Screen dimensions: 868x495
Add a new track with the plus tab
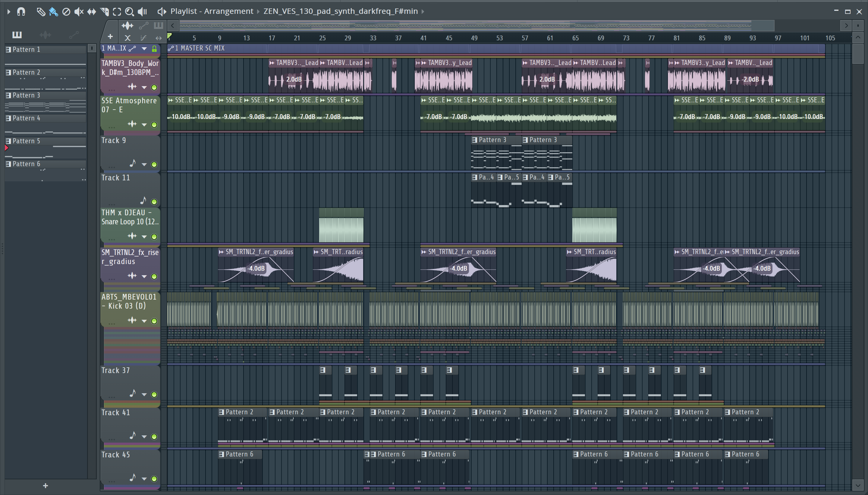tap(110, 36)
